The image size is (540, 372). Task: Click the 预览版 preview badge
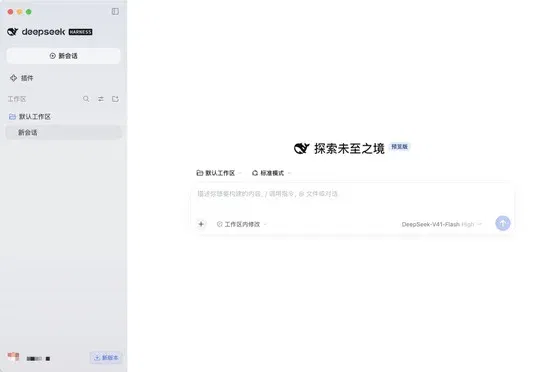[x=399, y=147]
